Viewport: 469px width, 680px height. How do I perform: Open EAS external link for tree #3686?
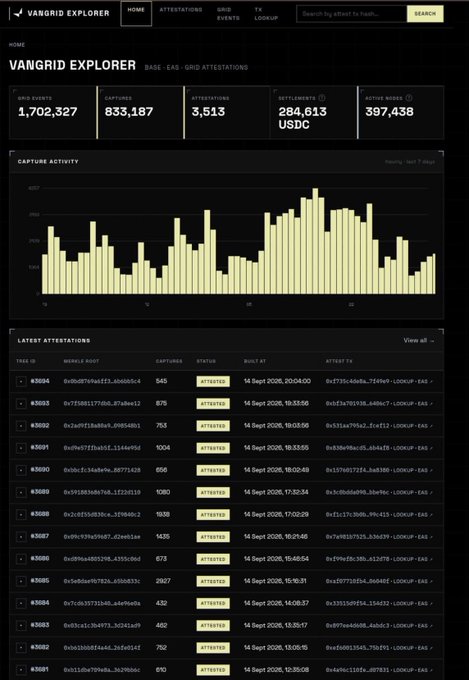coord(425,559)
